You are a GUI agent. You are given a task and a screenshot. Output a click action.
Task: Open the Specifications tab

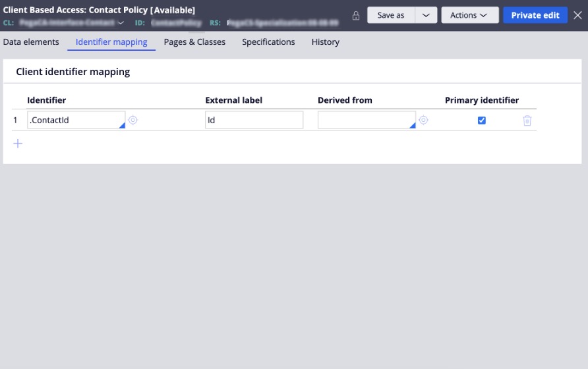[x=268, y=42]
